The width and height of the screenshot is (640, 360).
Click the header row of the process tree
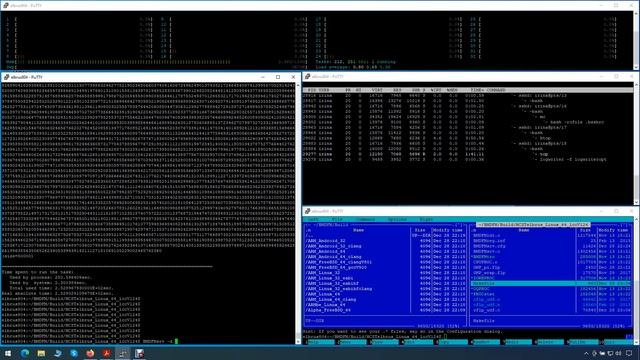tap(468, 90)
